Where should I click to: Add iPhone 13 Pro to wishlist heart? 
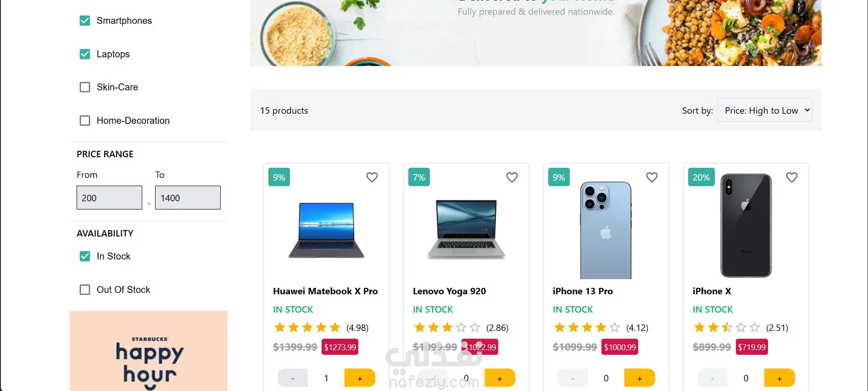click(651, 177)
